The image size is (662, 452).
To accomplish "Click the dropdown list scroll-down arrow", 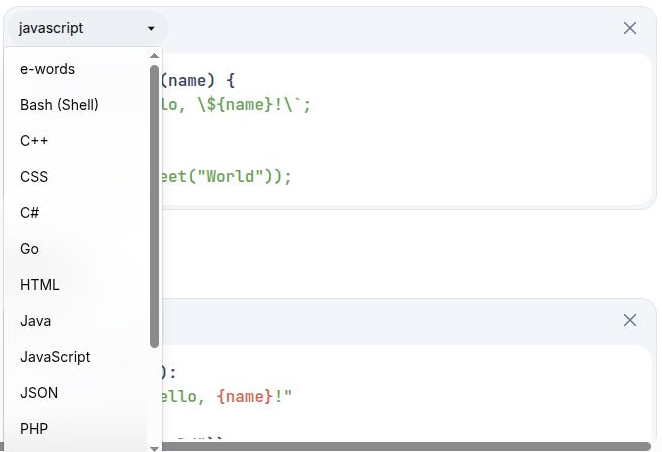I will pyautogui.click(x=155, y=448).
